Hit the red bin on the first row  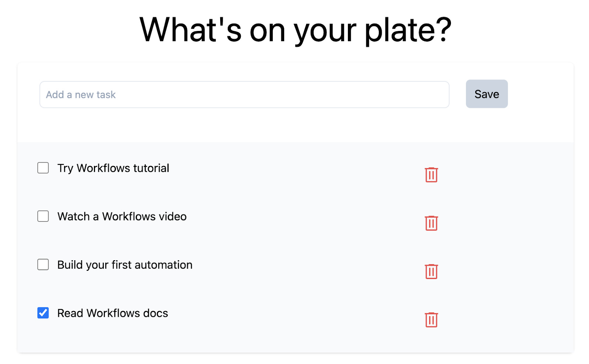click(431, 175)
